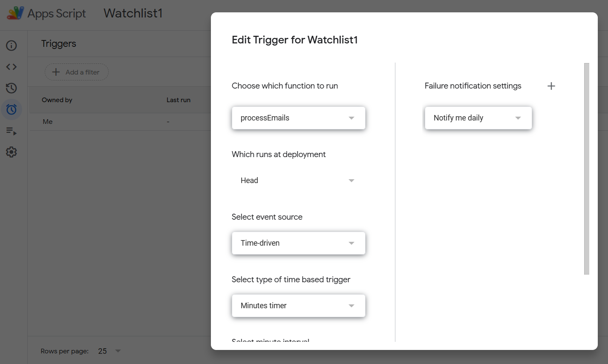Open the Executions list icon
This screenshot has width=608, height=364.
coord(12,131)
